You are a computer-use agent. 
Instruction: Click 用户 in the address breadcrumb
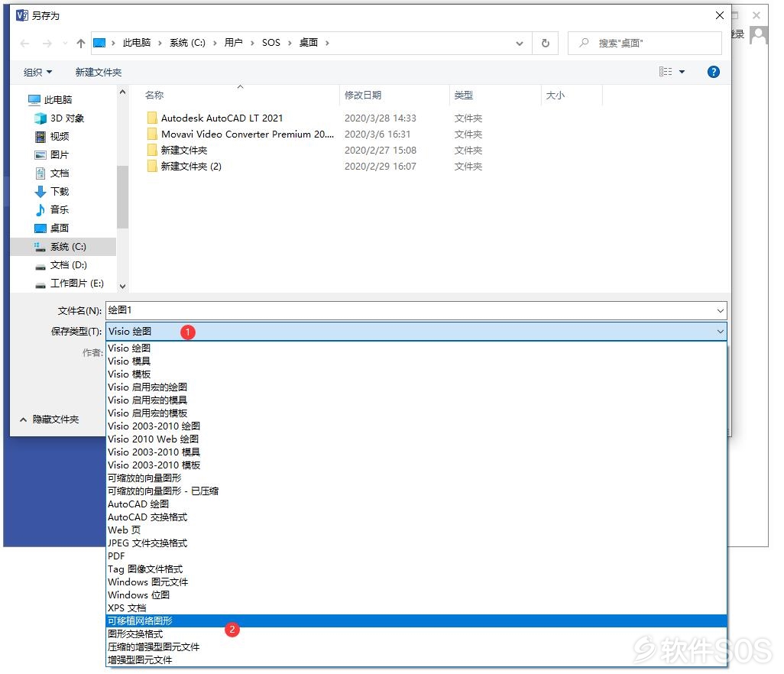point(234,43)
